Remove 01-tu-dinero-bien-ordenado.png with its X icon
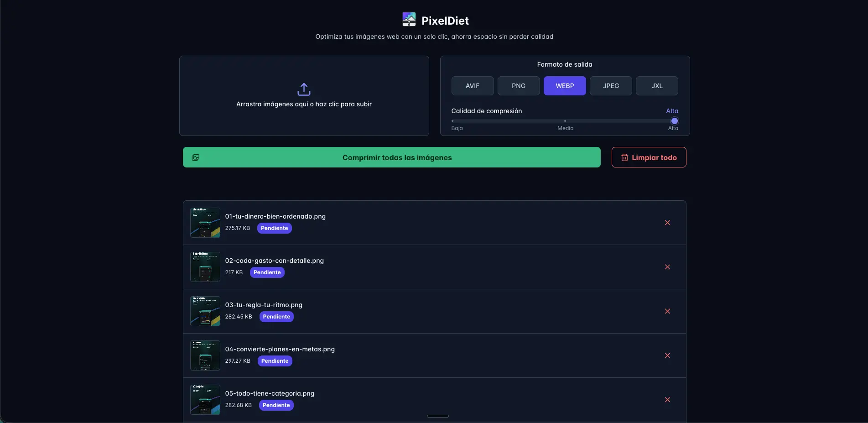The width and height of the screenshot is (868, 423). [667, 223]
